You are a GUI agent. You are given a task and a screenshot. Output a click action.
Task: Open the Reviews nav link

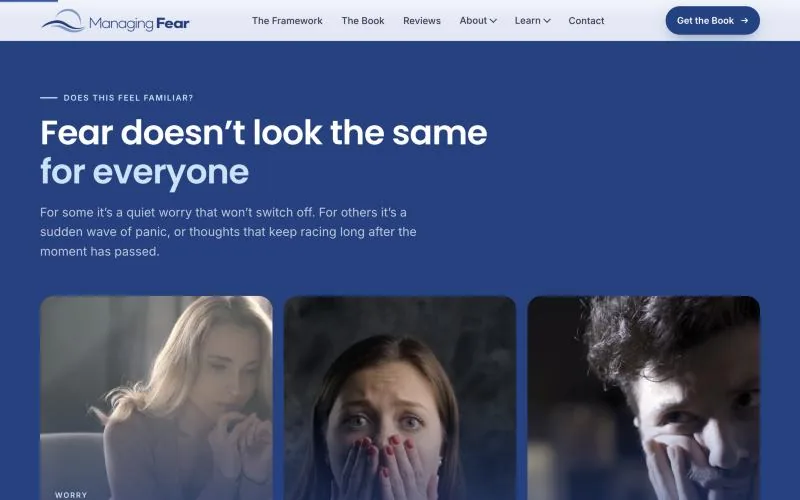[x=421, y=21]
